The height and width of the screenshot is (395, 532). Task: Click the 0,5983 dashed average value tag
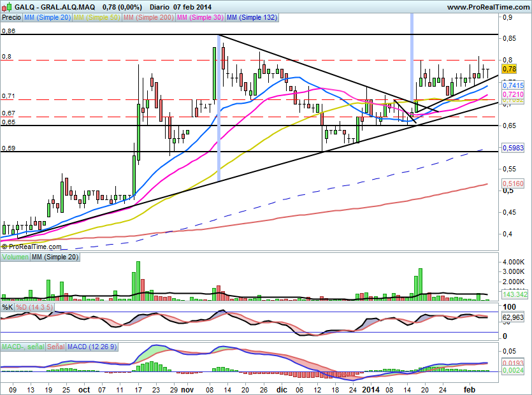(513, 148)
